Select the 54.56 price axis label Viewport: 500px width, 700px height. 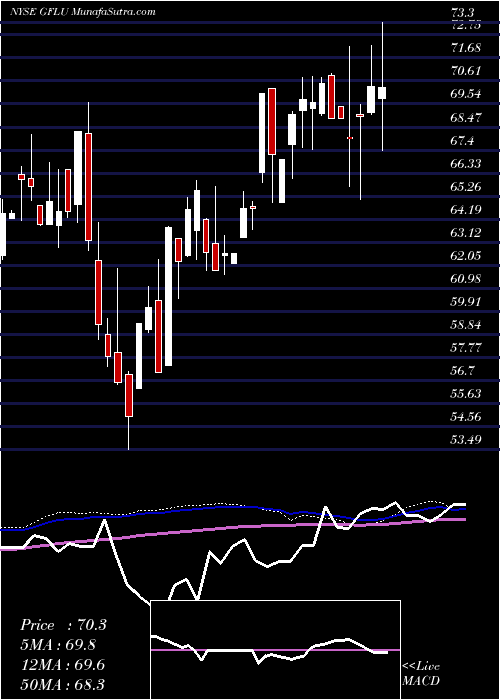tap(466, 417)
